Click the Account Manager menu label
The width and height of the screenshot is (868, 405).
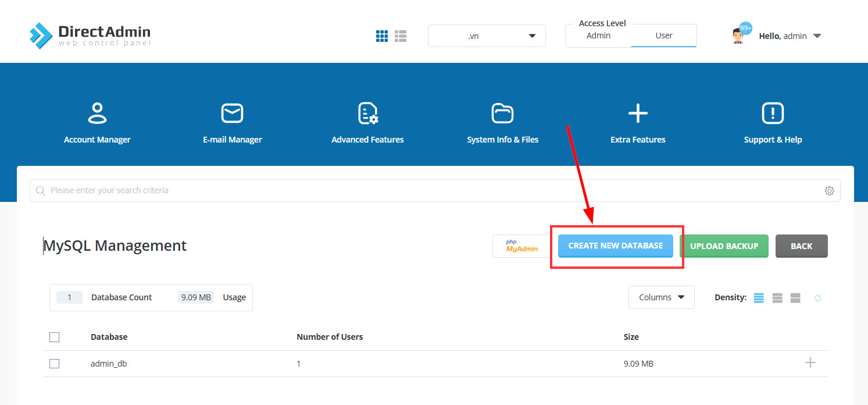tap(97, 140)
